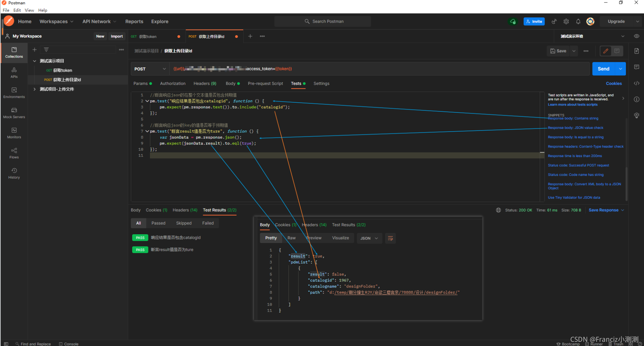Open the Workspaces dropdown menu
Viewport: 644px width, 346px height.
(56, 22)
